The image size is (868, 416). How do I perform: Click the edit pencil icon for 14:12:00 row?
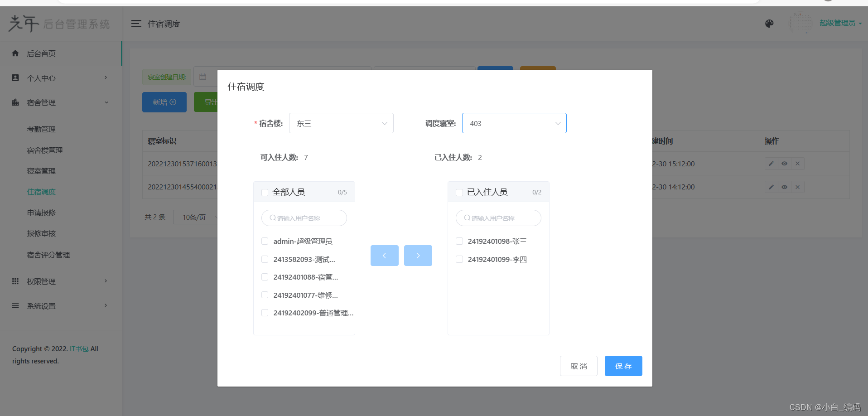click(771, 187)
